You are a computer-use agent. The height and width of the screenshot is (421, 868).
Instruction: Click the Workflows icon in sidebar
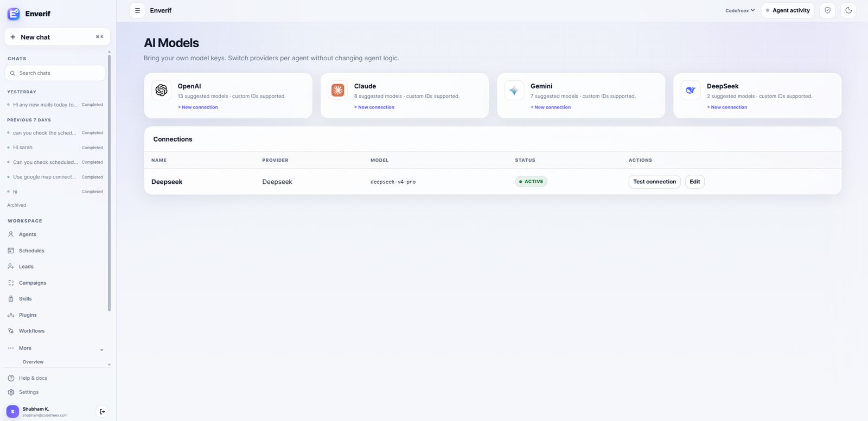coord(11,331)
